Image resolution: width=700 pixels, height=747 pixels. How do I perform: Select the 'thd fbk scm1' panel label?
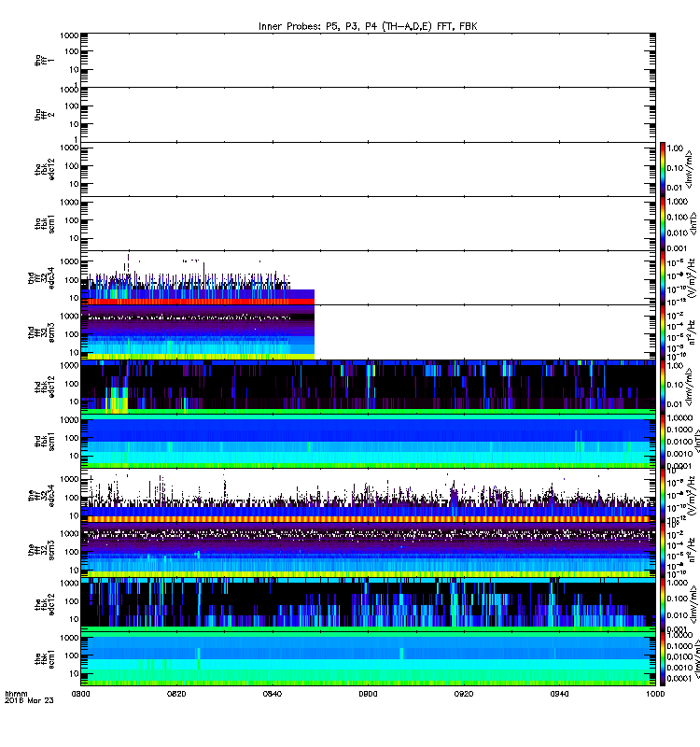pyautogui.click(x=44, y=441)
